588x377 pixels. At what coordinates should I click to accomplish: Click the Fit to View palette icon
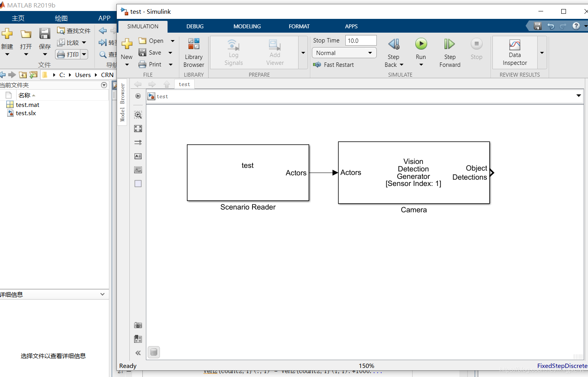pyautogui.click(x=138, y=129)
